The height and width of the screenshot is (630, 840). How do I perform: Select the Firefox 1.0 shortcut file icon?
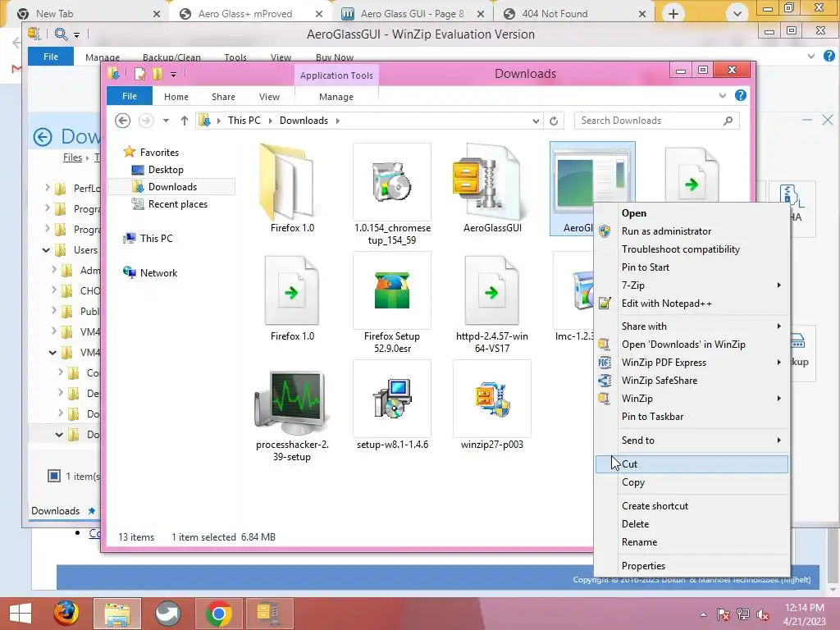pyautogui.click(x=292, y=291)
